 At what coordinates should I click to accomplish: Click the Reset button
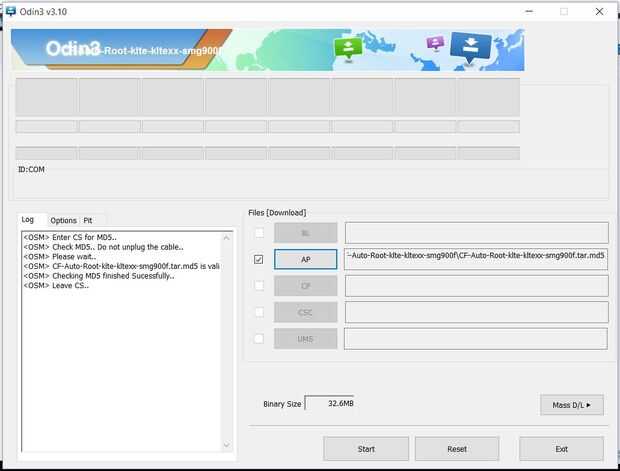(457, 449)
